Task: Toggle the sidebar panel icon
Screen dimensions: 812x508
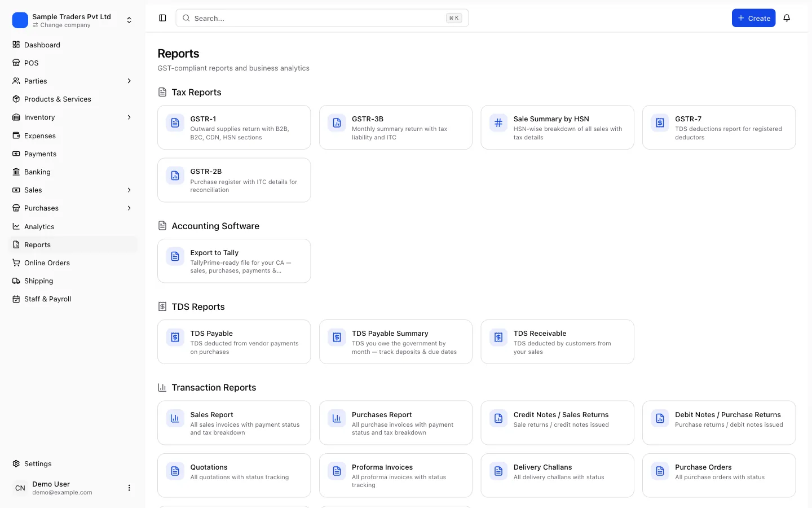Action: (162, 18)
